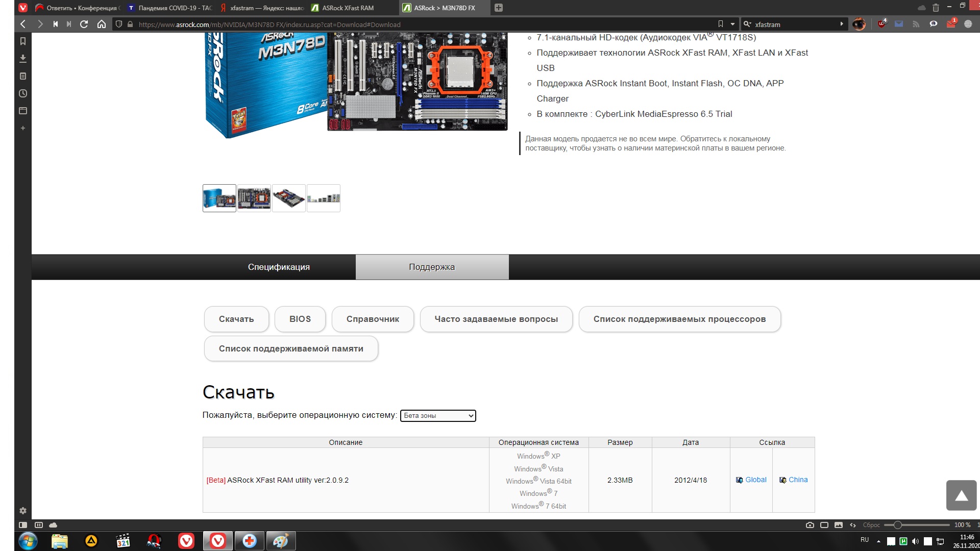Open the downloads panel in sidebar
This screenshot has height=551, width=980.
[22, 59]
